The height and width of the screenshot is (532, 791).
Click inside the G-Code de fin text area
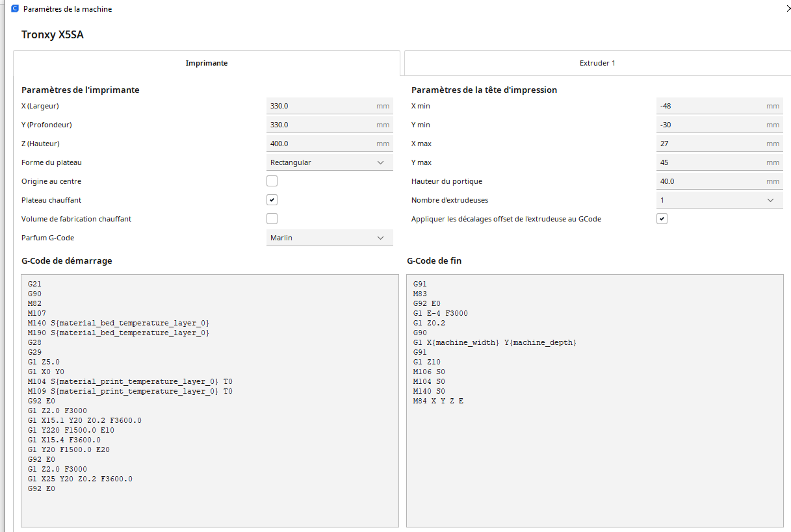[x=595, y=400]
